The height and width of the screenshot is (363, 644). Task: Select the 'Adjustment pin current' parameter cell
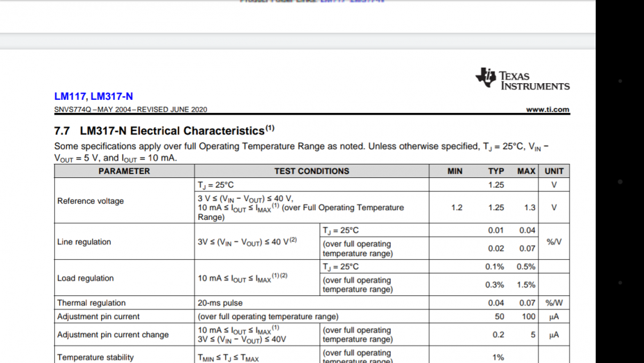[x=124, y=316]
